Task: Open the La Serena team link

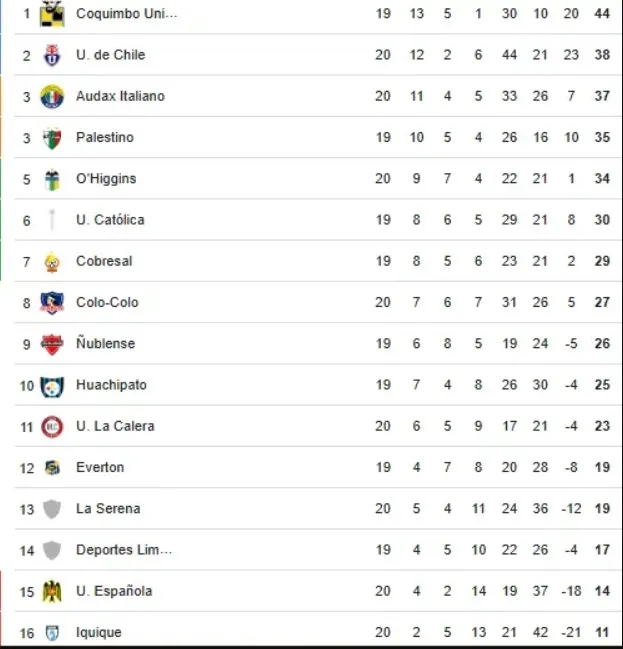Action: point(108,509)
